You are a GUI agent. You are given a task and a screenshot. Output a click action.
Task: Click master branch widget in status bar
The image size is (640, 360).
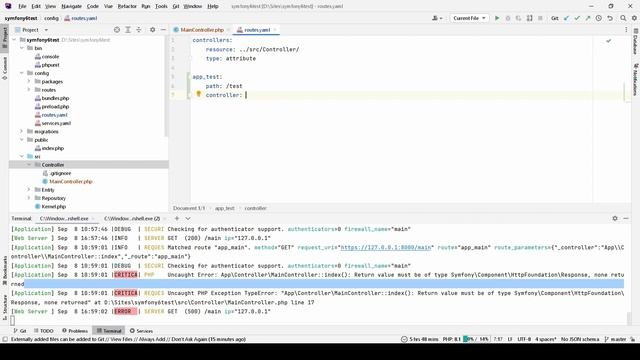click(x=615, y=339)
